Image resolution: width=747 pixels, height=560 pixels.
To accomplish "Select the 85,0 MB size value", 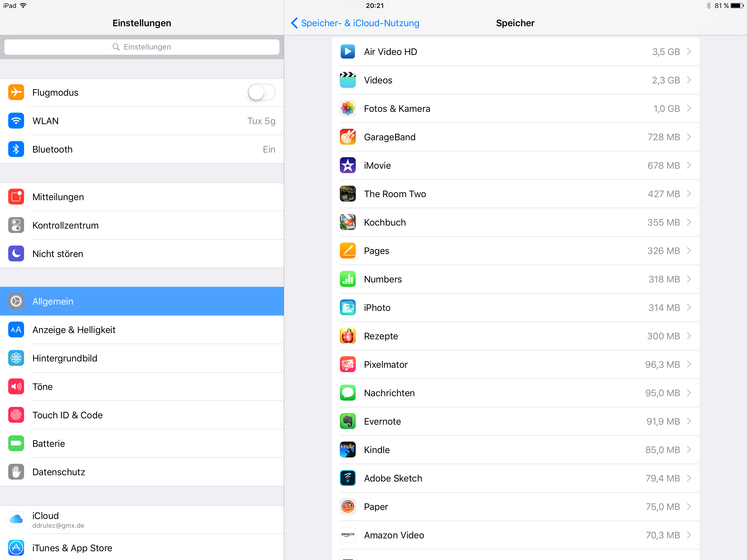I will (663, 450).
